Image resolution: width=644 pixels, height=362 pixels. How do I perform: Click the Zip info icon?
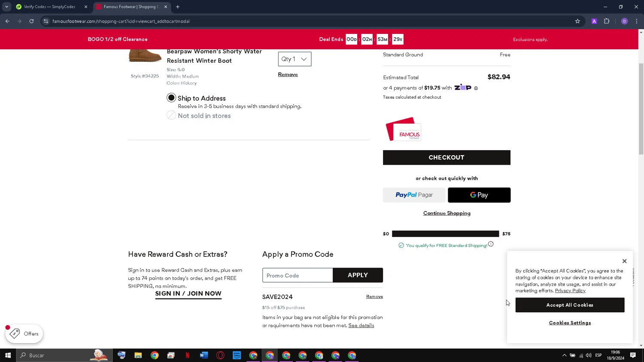click(x=476, y=88)
